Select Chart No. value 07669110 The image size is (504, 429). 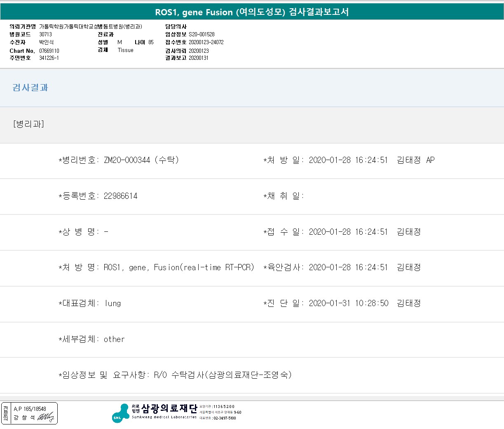49,51
